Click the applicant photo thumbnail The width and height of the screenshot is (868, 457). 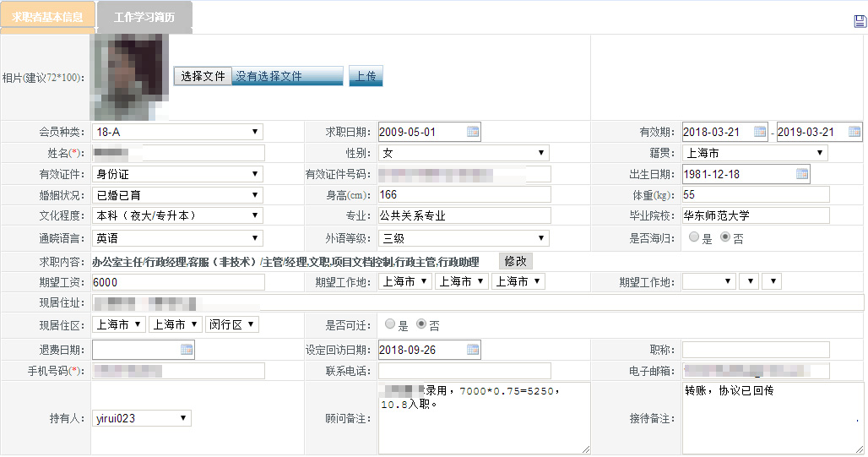131,77
